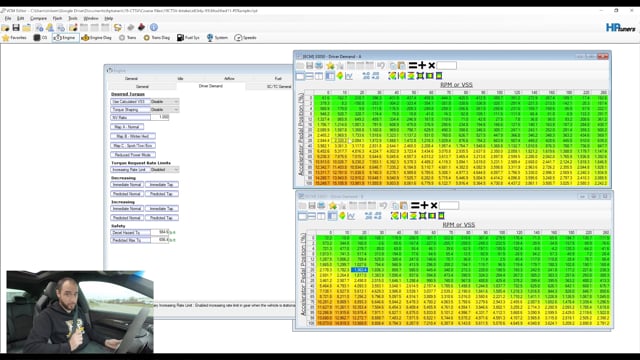Click equals operator in lower Driver Demand window
Screen dimensions: 640x360
pyautogui.click(x=415, y=205)
